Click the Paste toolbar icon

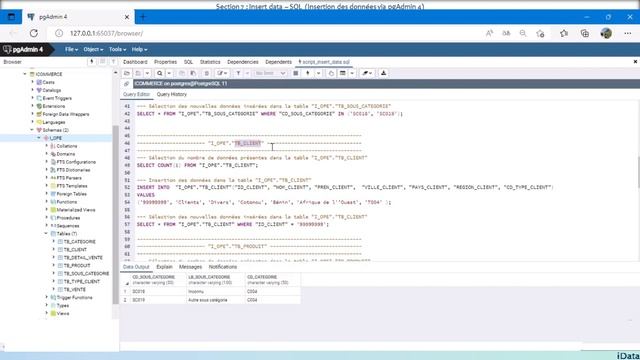point(193,73)
